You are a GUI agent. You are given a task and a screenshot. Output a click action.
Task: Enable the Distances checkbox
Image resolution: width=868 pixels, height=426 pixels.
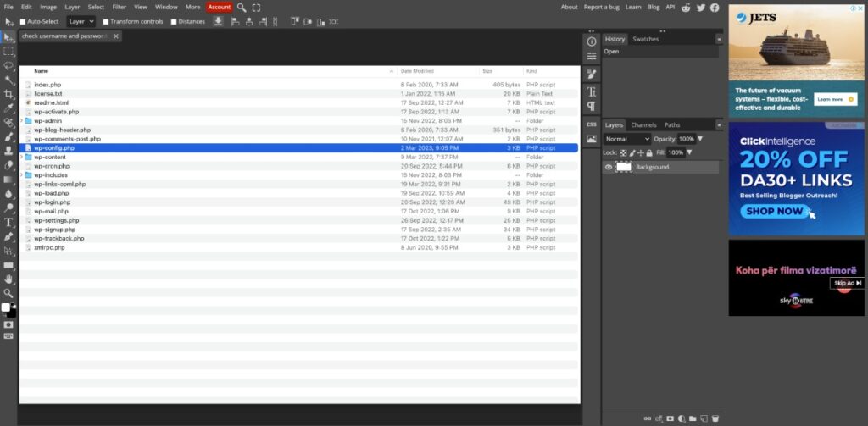pyautogui.click(x=174, y=22)
